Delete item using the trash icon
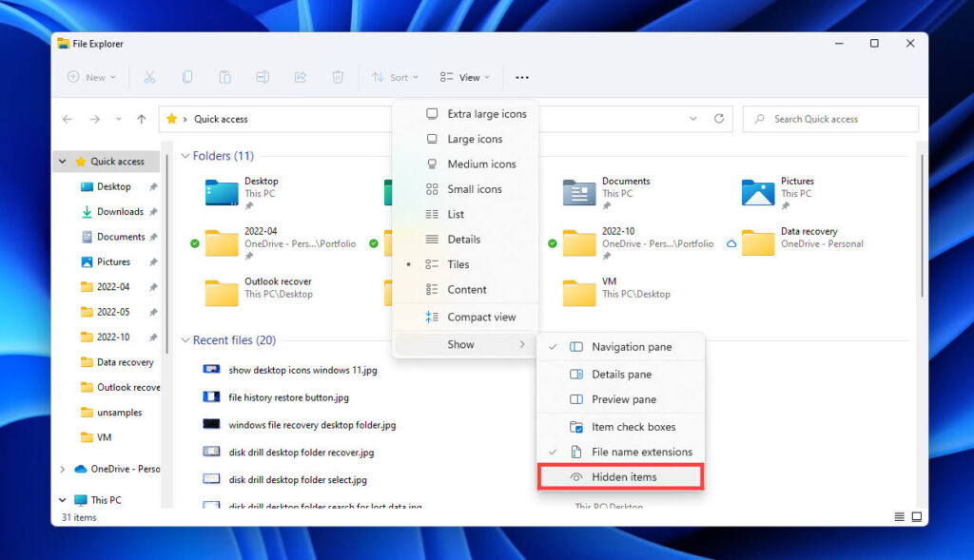This screenshot has width=974, height=560. point(338,77)
